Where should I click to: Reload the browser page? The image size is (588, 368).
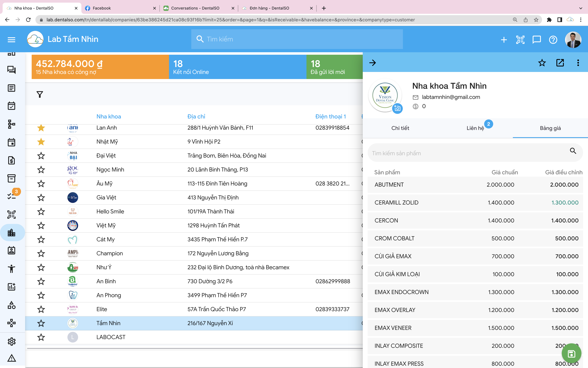point(28,20)
